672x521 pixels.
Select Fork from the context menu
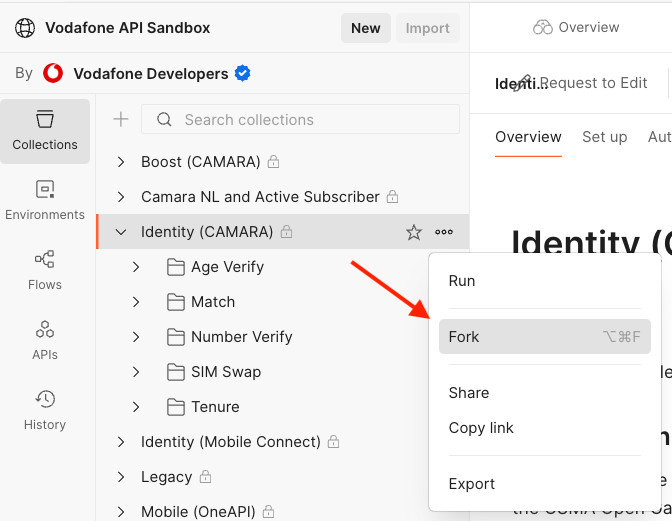point(464,337)
